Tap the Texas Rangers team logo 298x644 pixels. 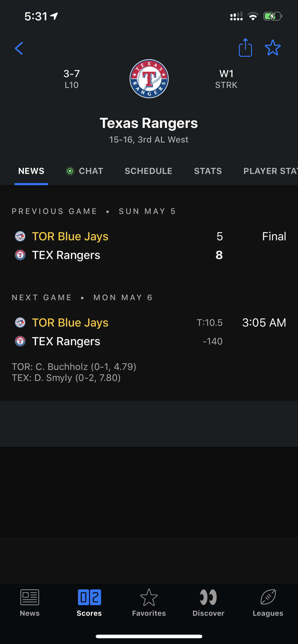[x=149, y=79]
